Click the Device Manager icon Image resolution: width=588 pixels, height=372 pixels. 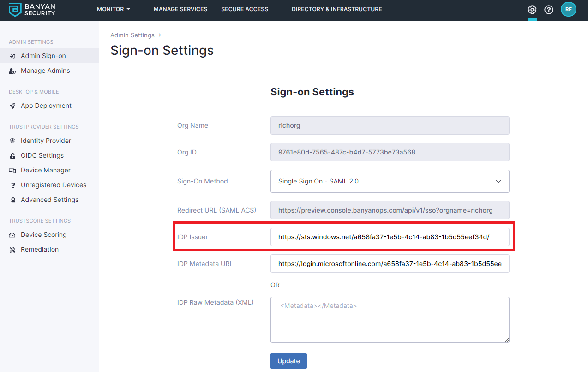[x=12, y=170]
